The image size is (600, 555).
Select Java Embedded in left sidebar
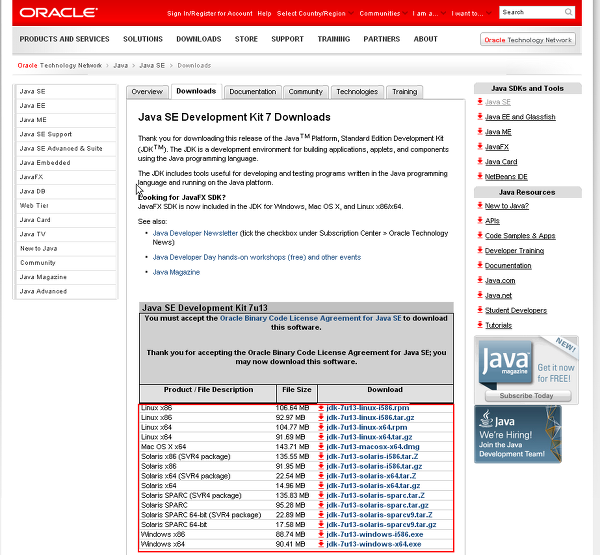tap(66, 163)
